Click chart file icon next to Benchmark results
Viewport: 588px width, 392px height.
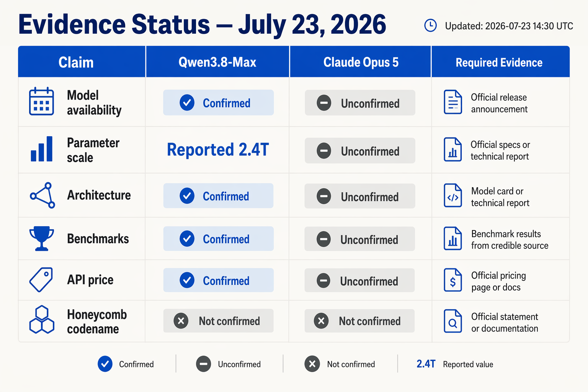(453, 238)
